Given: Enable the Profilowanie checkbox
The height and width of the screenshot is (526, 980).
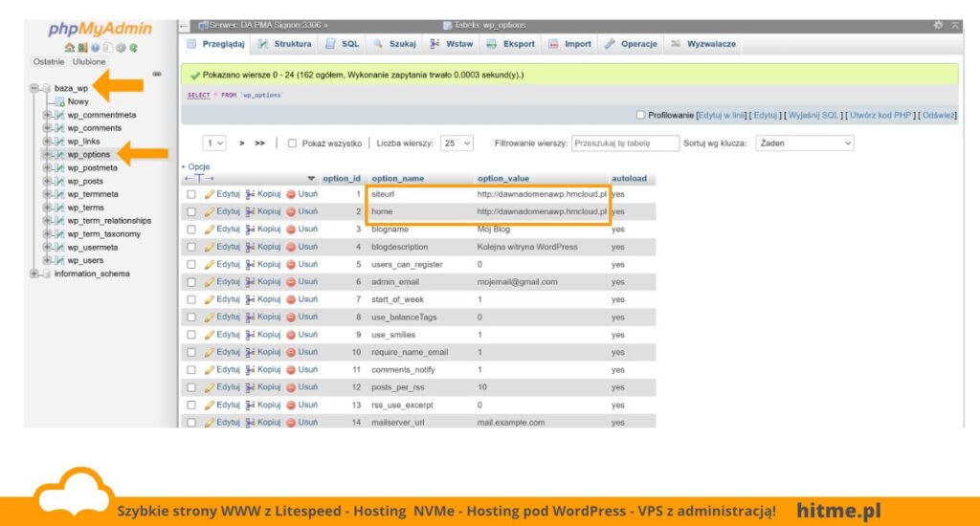Looking at the screenshot, I should pyautogui.click(x=640, y=115).
